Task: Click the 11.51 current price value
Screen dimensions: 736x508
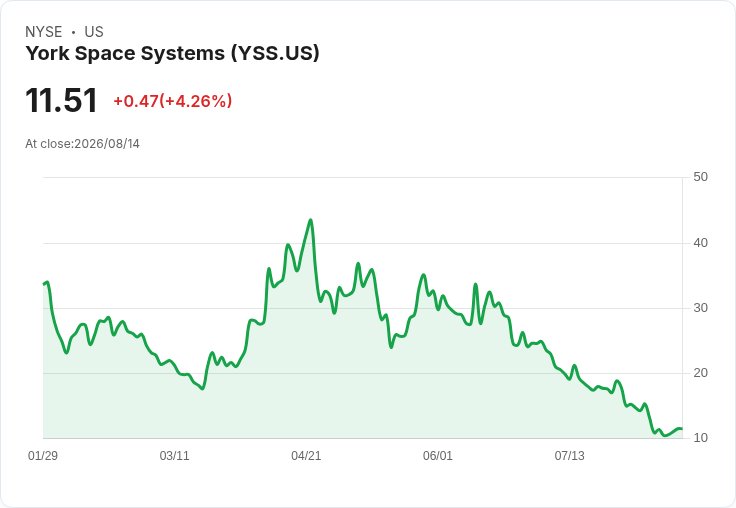Action: coord(61,100)
